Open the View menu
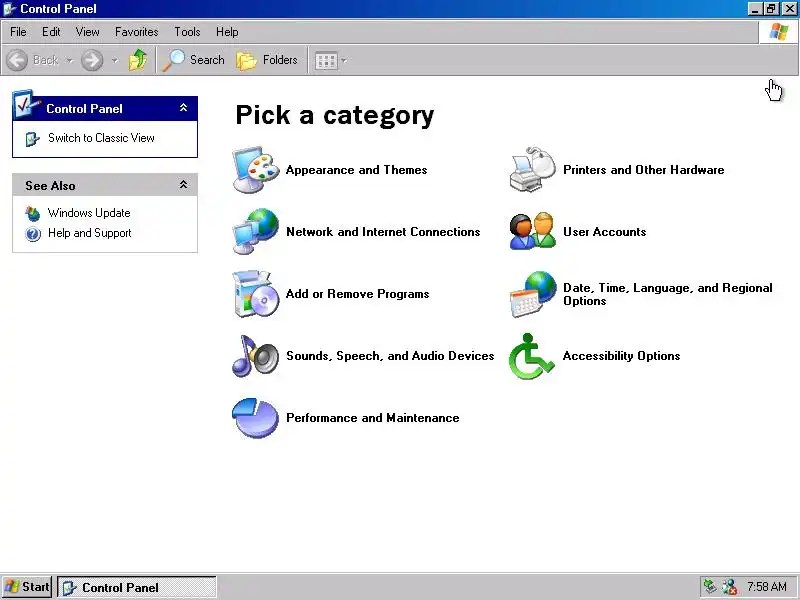 [x=87, y=32]
